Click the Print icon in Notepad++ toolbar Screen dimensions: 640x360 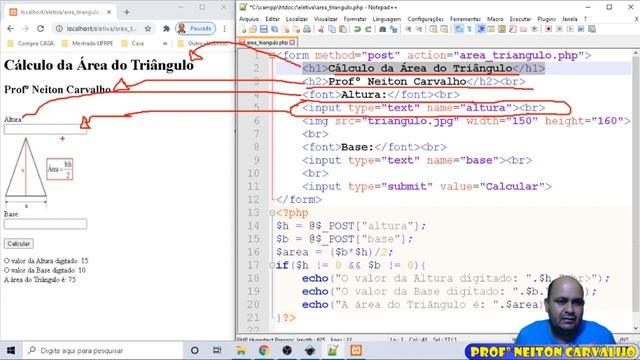307,29
